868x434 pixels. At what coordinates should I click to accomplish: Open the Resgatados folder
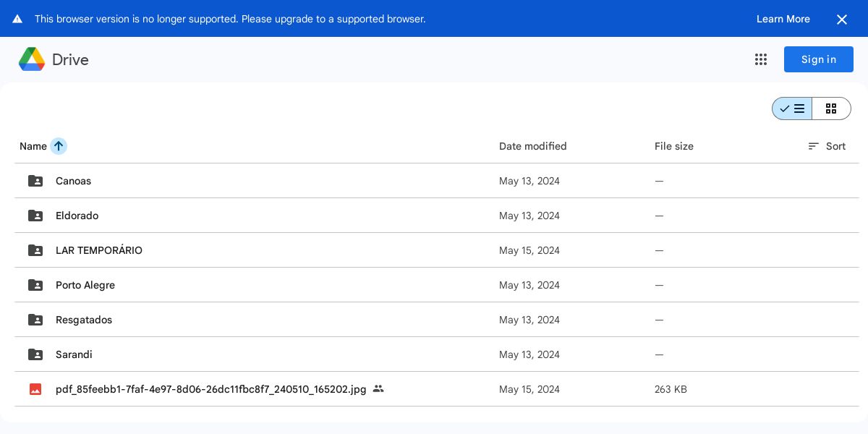click(84, 320)
